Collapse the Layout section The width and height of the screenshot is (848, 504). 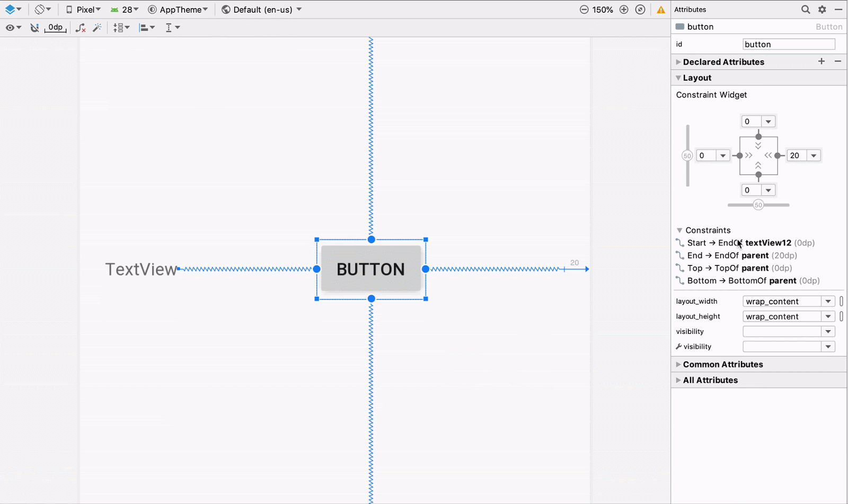[x=678, y=78]
